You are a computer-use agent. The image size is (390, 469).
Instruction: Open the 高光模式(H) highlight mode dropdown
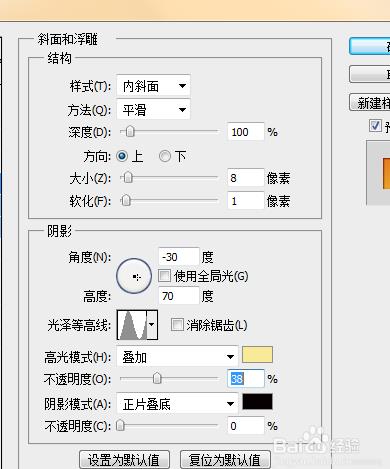pyautogui.click(x=177, y=357)
